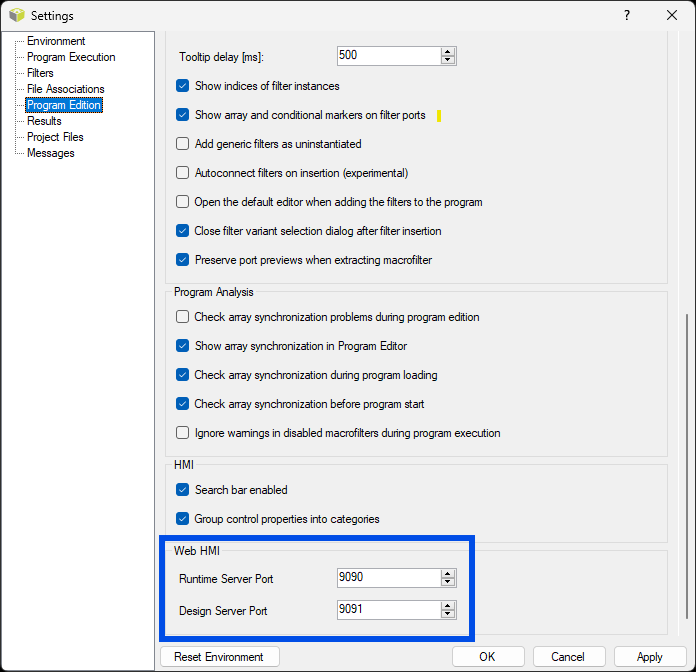This screenshot has width=696, height=672.
Task: Close the Settings dialog
Action: click(x=672, y=16)
